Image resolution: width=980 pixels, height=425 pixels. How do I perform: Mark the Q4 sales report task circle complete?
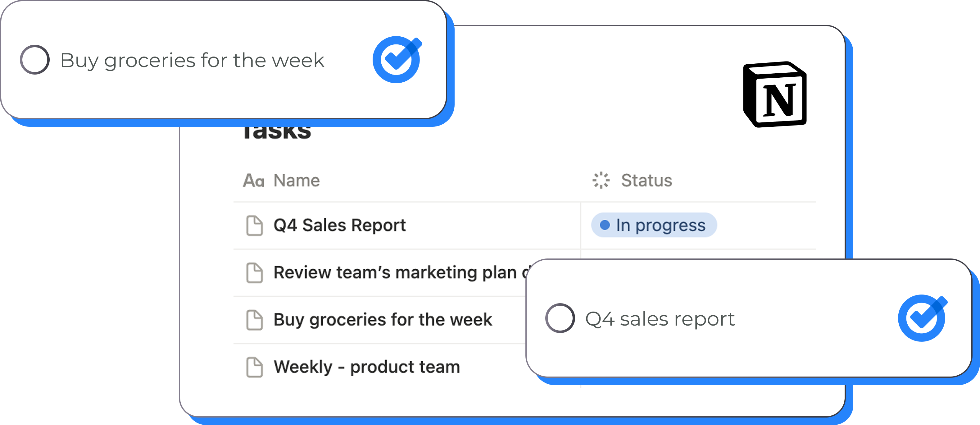point(560,318)
